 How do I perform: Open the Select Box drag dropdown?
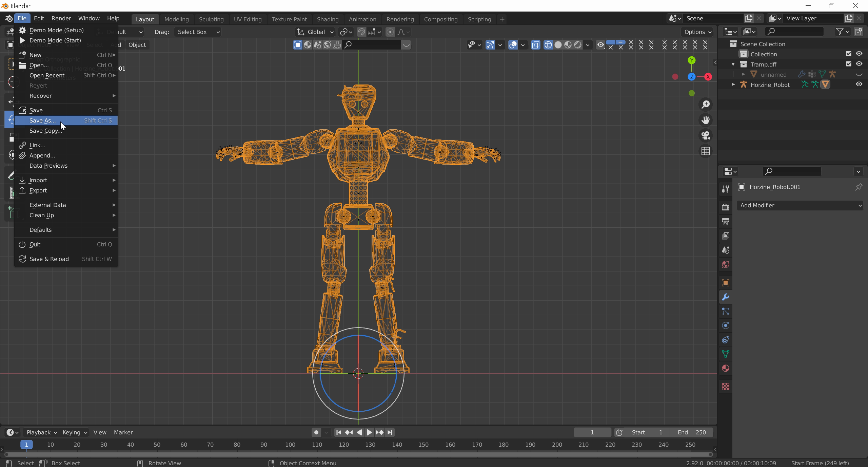click(x=198, y=32)
